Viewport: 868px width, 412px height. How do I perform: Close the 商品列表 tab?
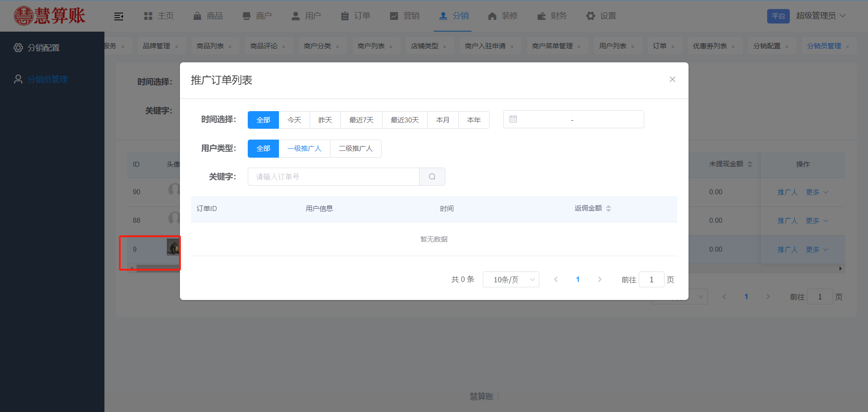coord(230,47)
